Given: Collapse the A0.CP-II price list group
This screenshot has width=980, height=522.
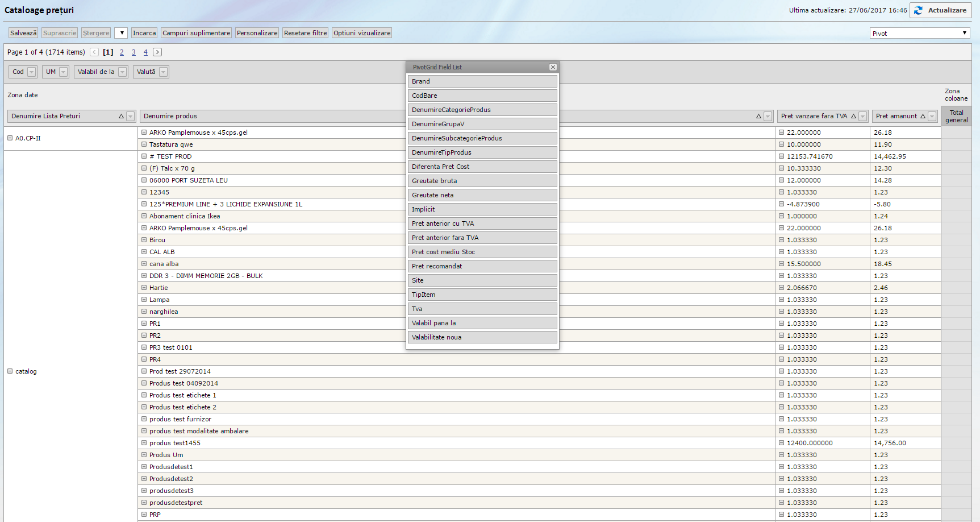Looking at the screenshot, I should (x=10, y=138).
